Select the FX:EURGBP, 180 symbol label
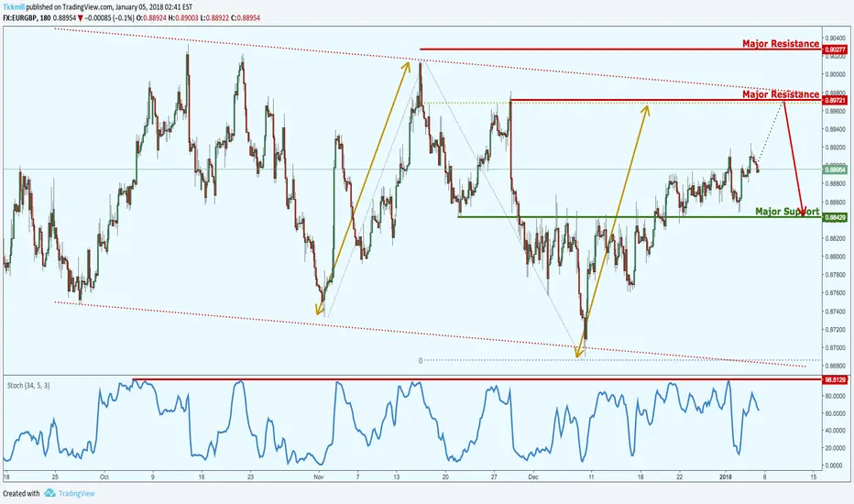854x504 pixels. [x=27, y=17]
